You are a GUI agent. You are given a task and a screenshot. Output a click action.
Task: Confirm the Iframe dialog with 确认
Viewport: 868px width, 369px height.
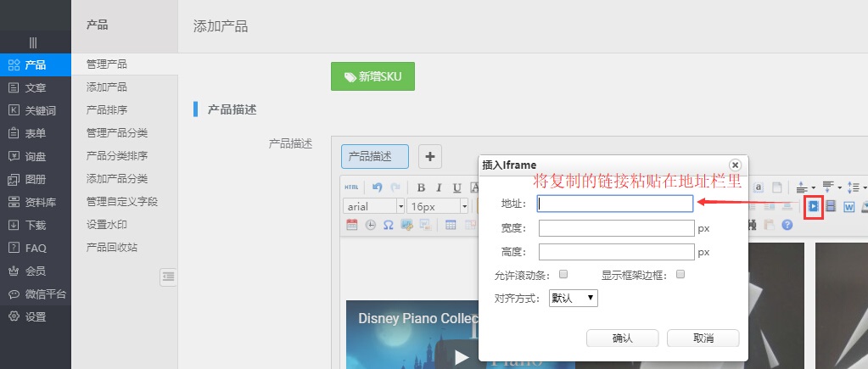tap(622, 338)
